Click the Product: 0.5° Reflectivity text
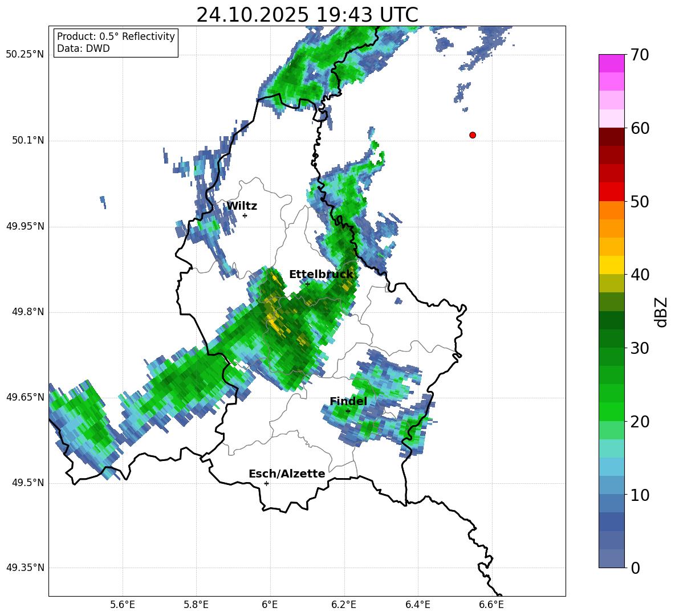Image resolution: width=675 pixels, height=616 pixels. coord(116,36)
